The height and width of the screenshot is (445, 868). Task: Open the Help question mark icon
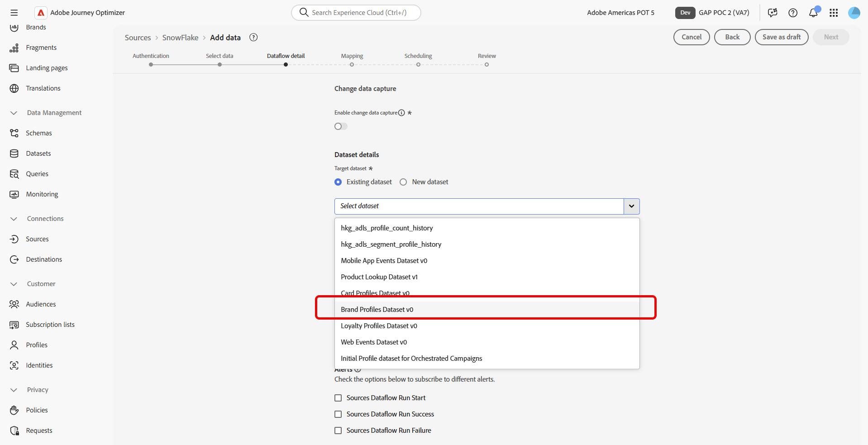(x=793, y=13)
